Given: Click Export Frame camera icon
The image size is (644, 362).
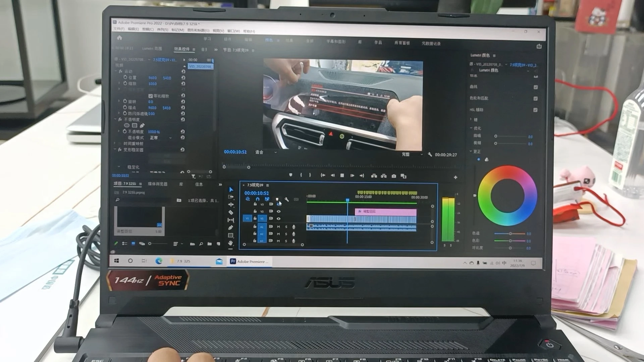Looking at the screenshot, I should (394, 176).
